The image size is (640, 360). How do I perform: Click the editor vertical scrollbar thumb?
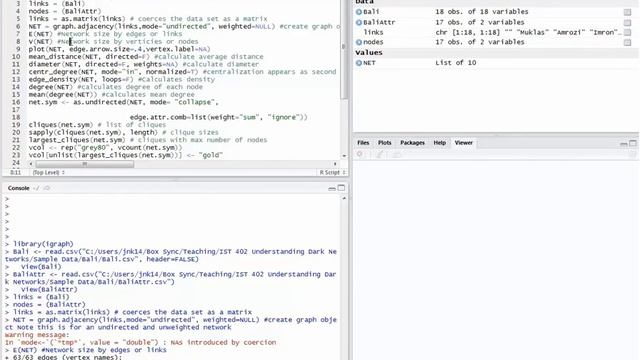point(344,49)
